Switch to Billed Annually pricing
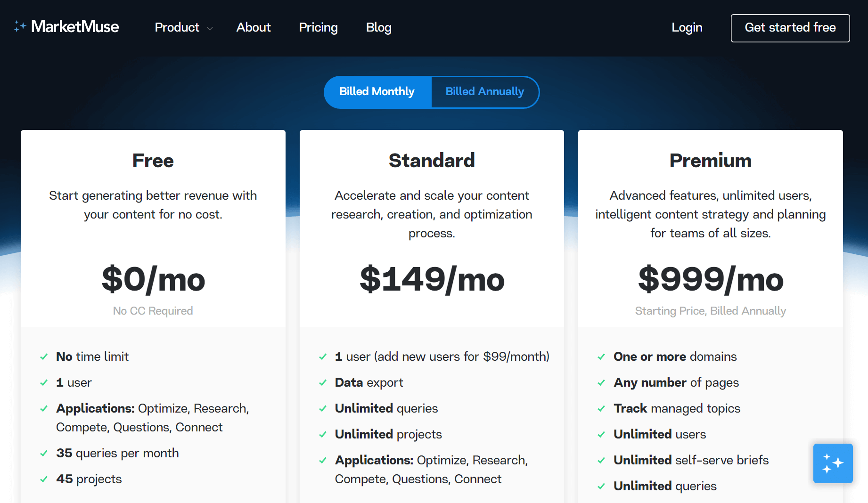 pos(485,92)
